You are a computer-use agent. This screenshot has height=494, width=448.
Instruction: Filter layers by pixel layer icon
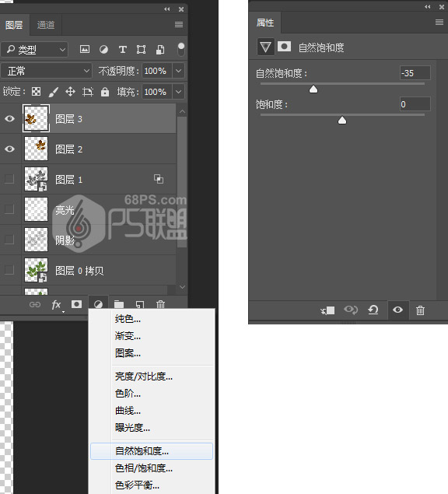[x=85, y=49]
